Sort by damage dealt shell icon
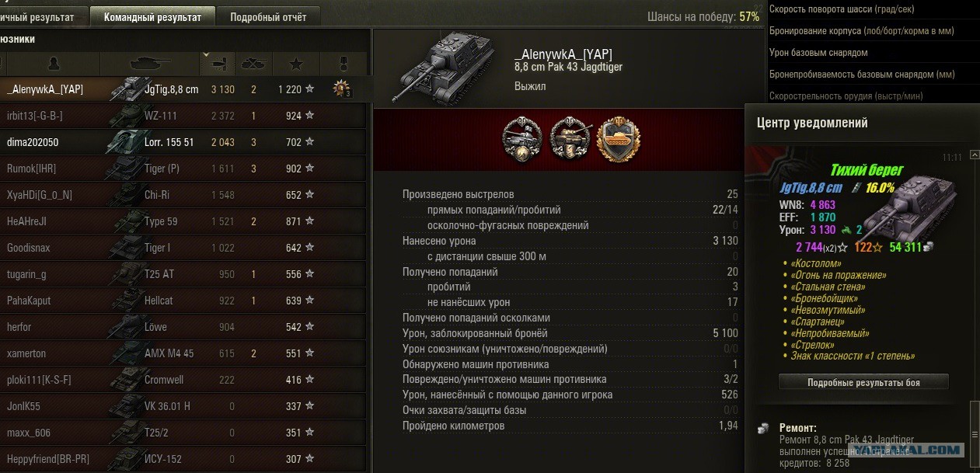The image size is (980, 473). [x=218, y=64]
